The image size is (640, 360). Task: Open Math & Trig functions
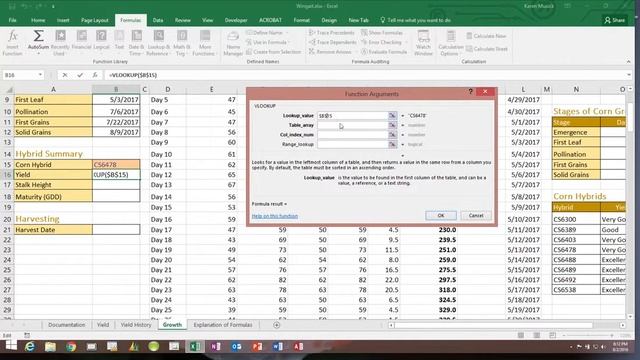click(x=182, y=42)
